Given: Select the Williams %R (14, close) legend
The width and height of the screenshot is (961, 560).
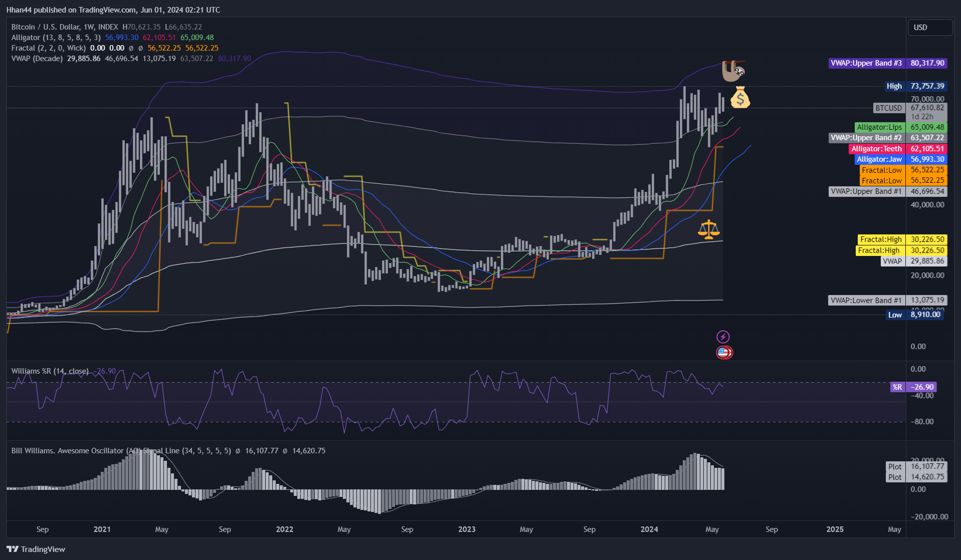Looking at the screenshot, I should [x=50, y=371].
